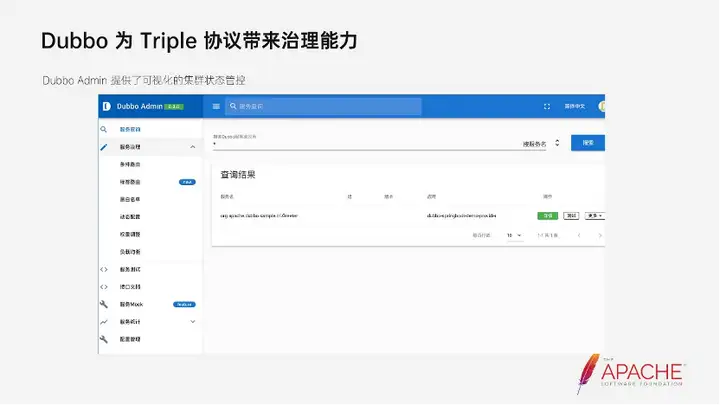Click the feature badge next to 服务Mock
The image size is (720, 405).
click(184, 304)
